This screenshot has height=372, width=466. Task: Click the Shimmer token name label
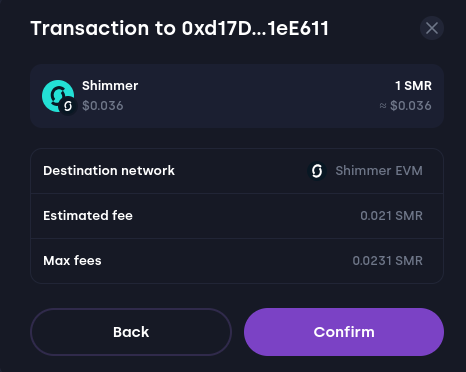pyautogui.click(x=110, y=86)
